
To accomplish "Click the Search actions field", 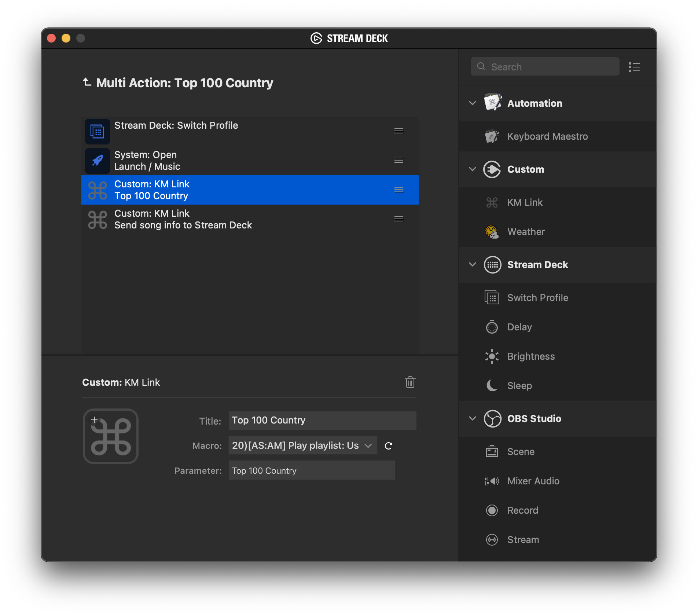I will 545,67.
